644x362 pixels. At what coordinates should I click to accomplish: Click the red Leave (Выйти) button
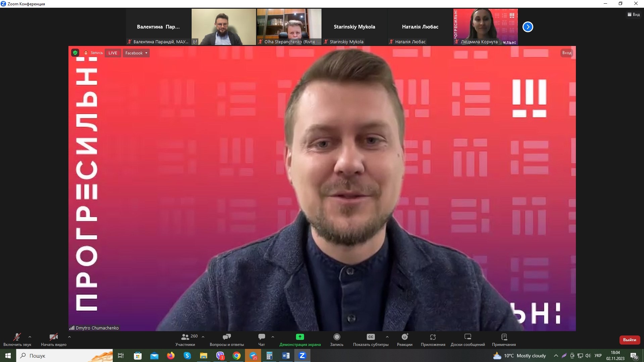pyautogui.click(x=630, y=340)
